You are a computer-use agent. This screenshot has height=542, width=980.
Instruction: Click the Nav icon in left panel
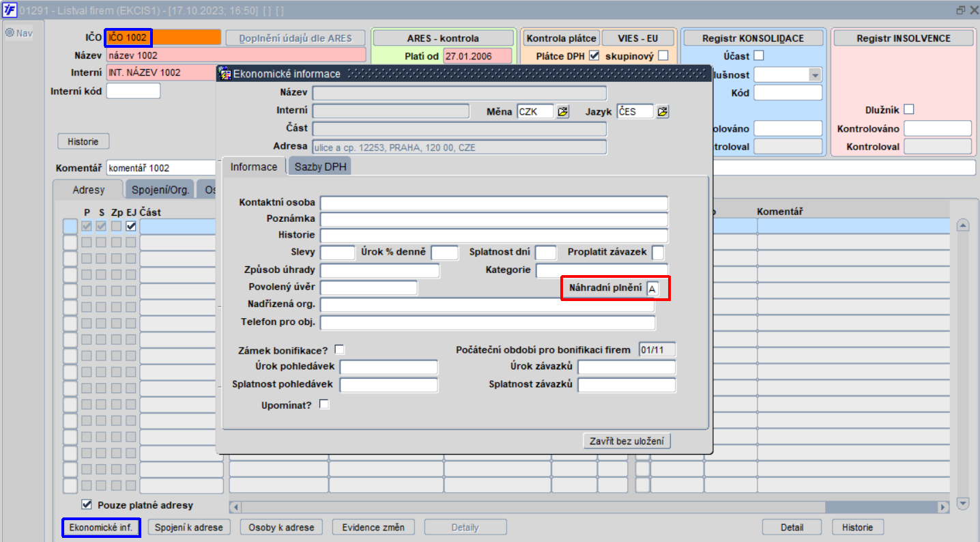10,33
